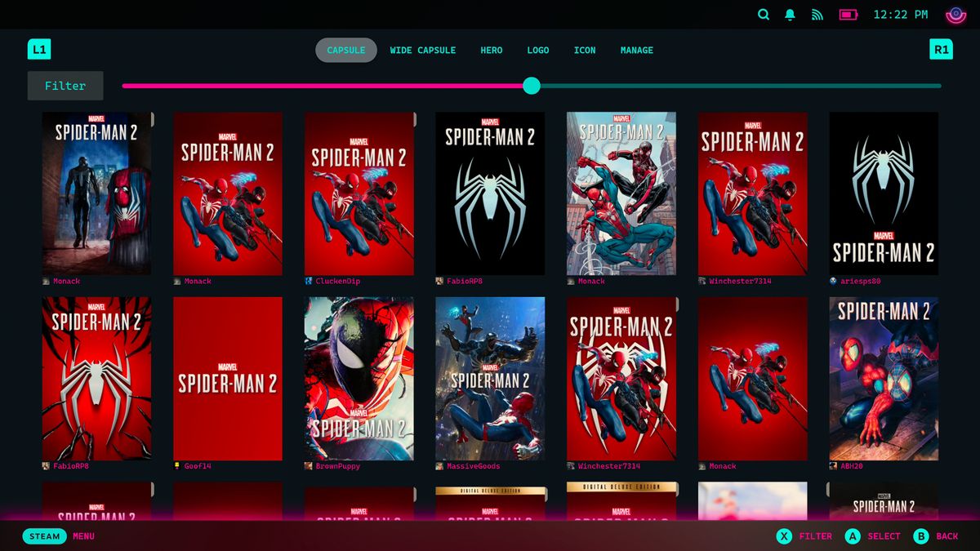Click the A Select hint in the footer
Viewport: 980px width, 551px height.
pyautogui.click(x=872, y=536)
